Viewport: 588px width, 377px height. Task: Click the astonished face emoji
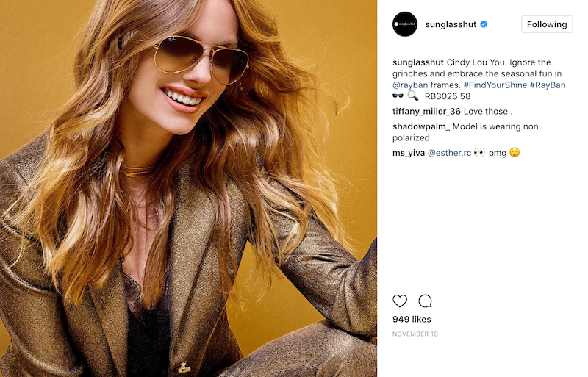click(x=514, y=152)
